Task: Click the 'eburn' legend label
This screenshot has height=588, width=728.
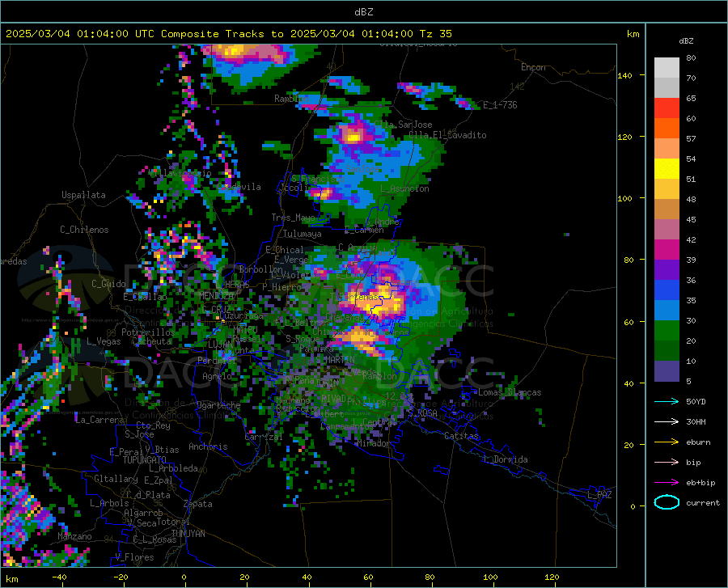Action: [698, 442]
